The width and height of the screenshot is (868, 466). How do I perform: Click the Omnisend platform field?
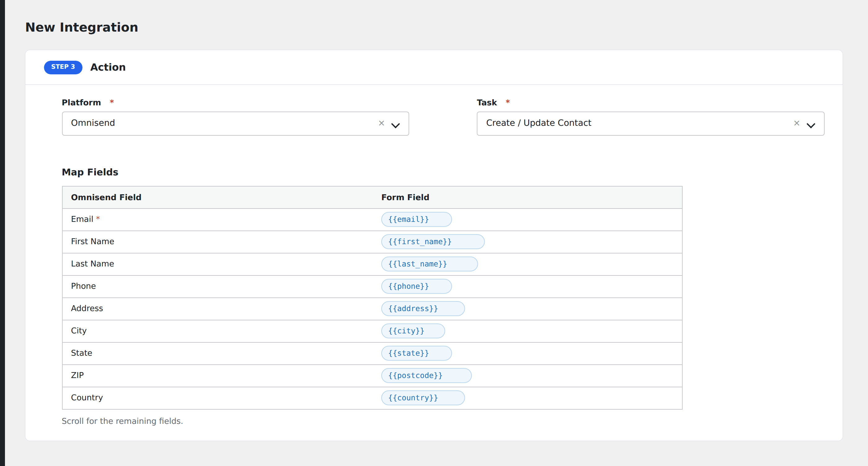coord(235,124)
